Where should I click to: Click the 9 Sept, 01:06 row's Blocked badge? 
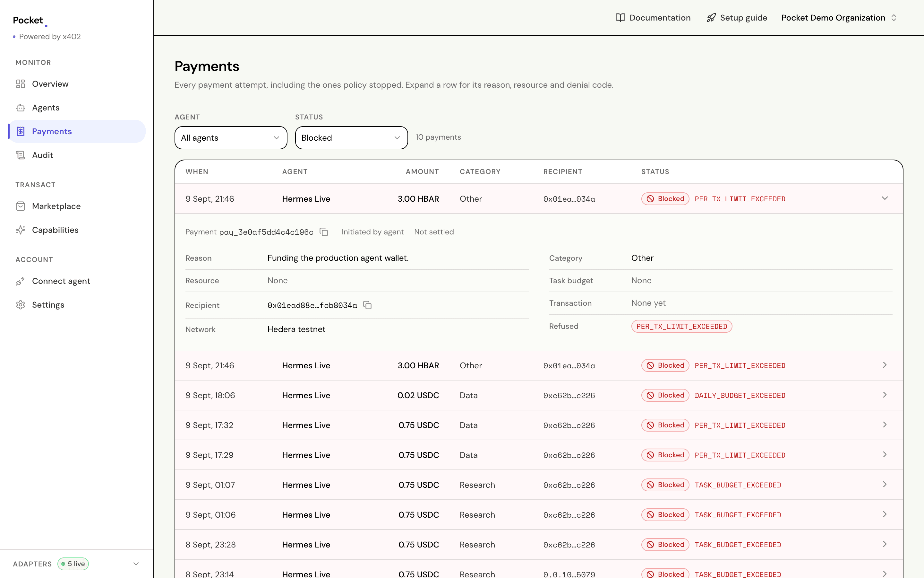tap(665, 514)
